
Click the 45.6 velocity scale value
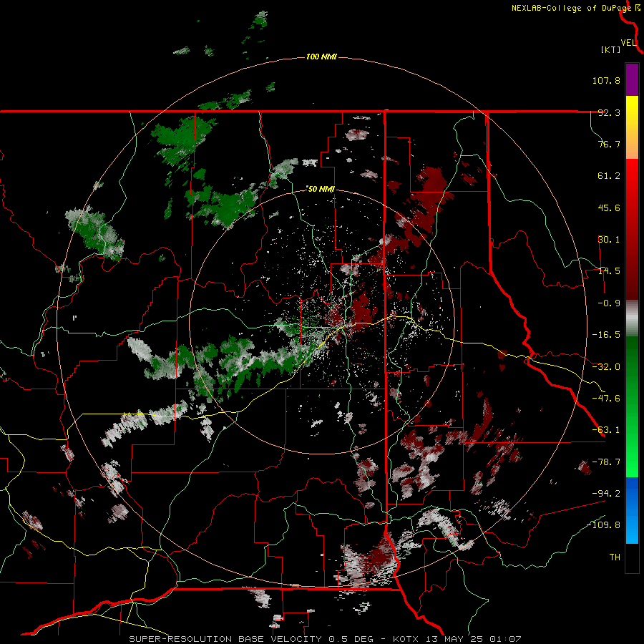[x=609, y=208]
